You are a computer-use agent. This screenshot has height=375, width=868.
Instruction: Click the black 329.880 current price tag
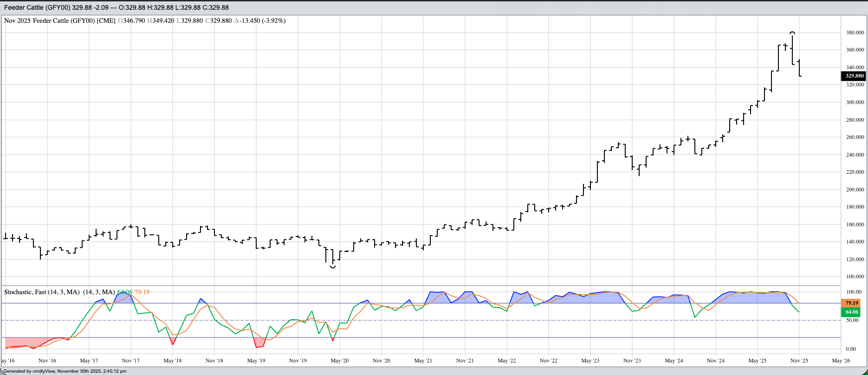(x=854, y=76)
